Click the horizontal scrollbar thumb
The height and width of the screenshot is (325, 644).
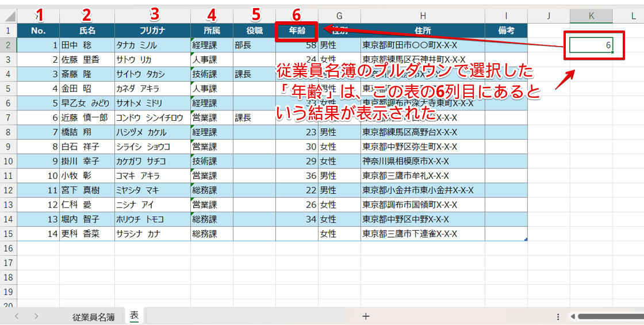point(611,317)
